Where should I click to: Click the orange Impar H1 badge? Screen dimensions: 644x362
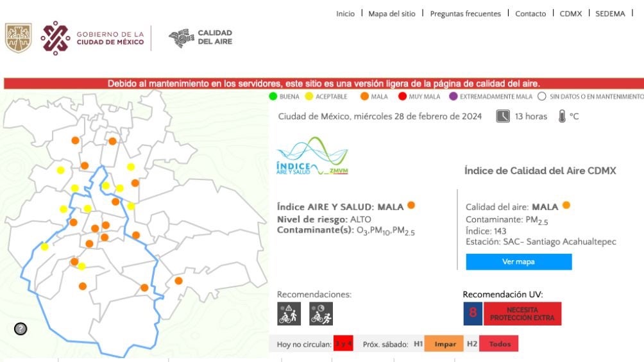pyautogui.click(x=445, y=344)
